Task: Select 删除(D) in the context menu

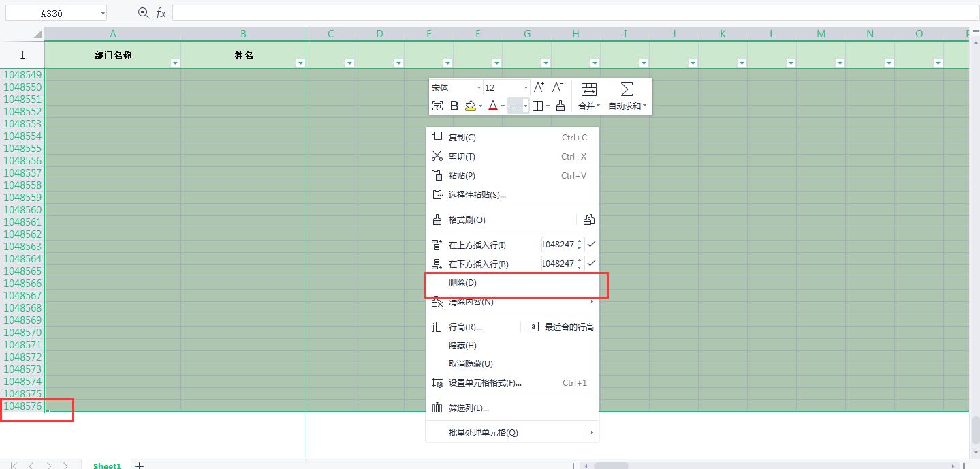Action: [x=512, y=282]
